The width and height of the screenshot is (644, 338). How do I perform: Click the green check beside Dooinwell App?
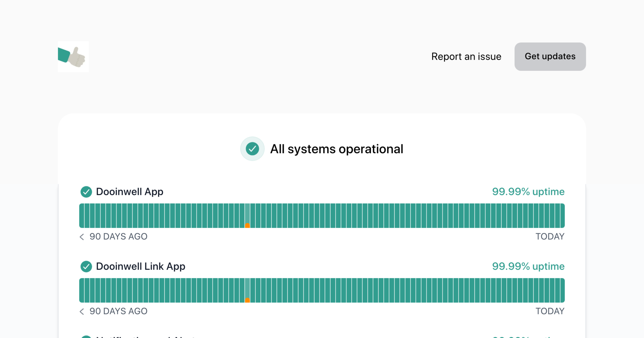(x=86, y=192)
